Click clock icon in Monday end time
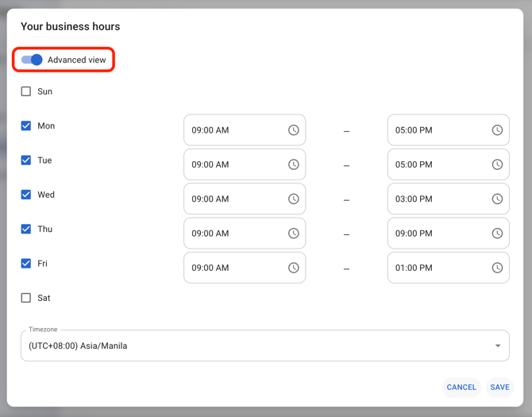Image resolution: width=532 pixels, height=417 pixels. [x=497, y=130]
